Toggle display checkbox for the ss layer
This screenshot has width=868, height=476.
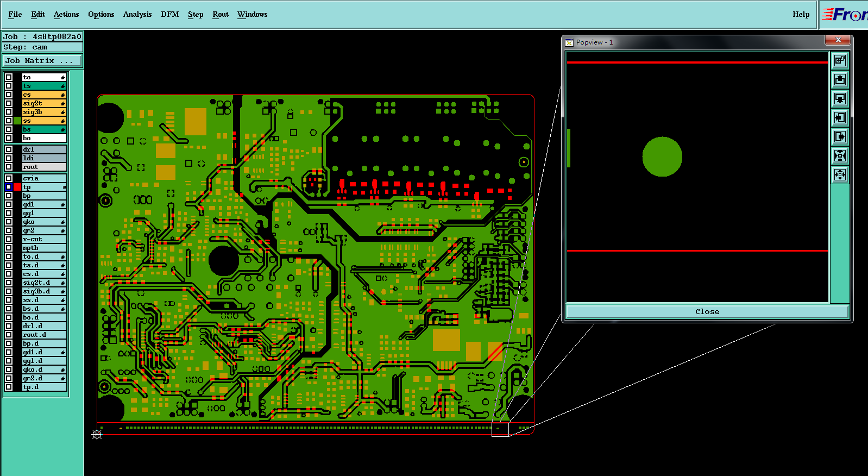point(9,121)
